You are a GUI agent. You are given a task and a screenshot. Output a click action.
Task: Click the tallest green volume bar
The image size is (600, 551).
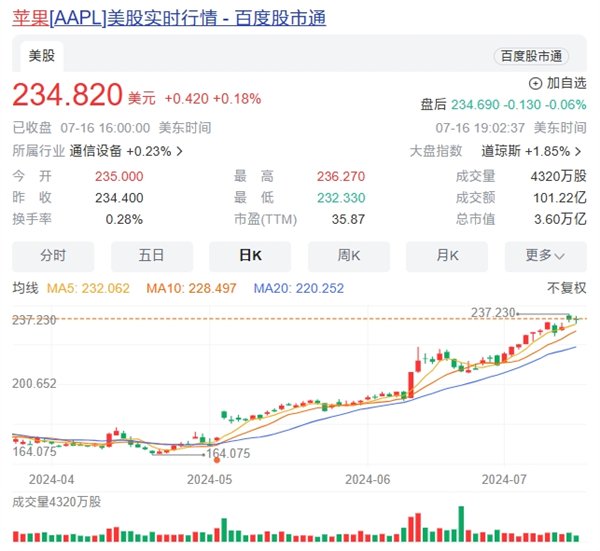tap(461, 524)
